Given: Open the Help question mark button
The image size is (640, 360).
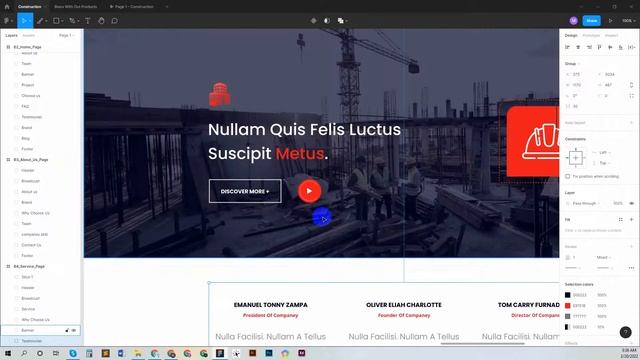Looking at the screenshot, I should click(x=625, y=332).
